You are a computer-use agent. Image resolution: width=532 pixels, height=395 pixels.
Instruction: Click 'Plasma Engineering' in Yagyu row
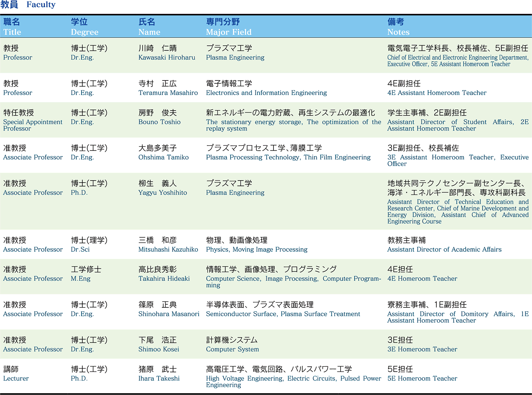[235, 193]
